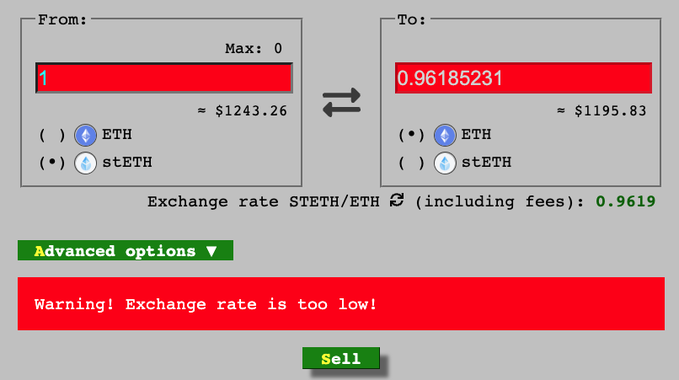Click the stETH logo in To panel

pos(445,163)
